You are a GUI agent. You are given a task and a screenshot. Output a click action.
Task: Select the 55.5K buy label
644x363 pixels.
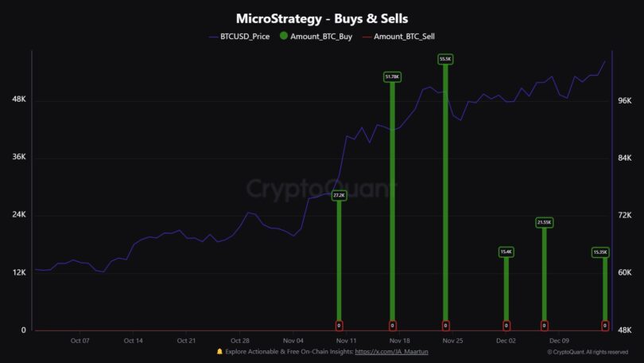click(x=445, y=59)
